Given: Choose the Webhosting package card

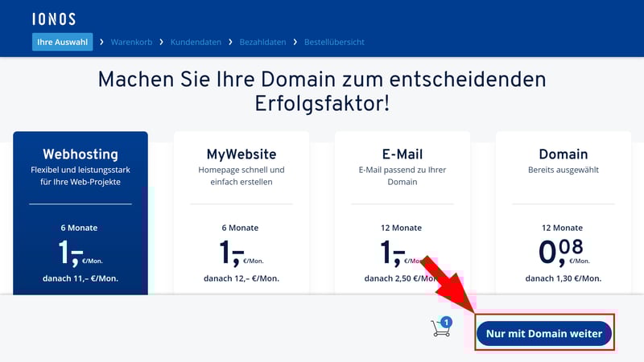Looking at the screenshot, I should (80, 213).
